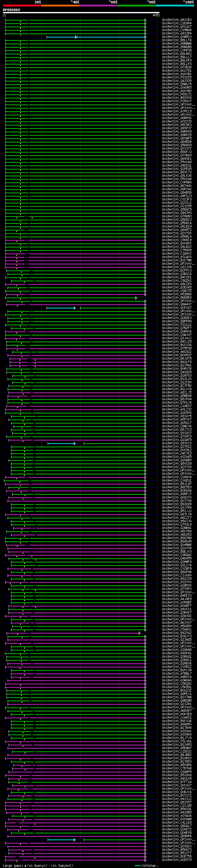197x868 pixels.
Task: Select the UniRef100_Q01781 label
Action: (x=176, y=71)
